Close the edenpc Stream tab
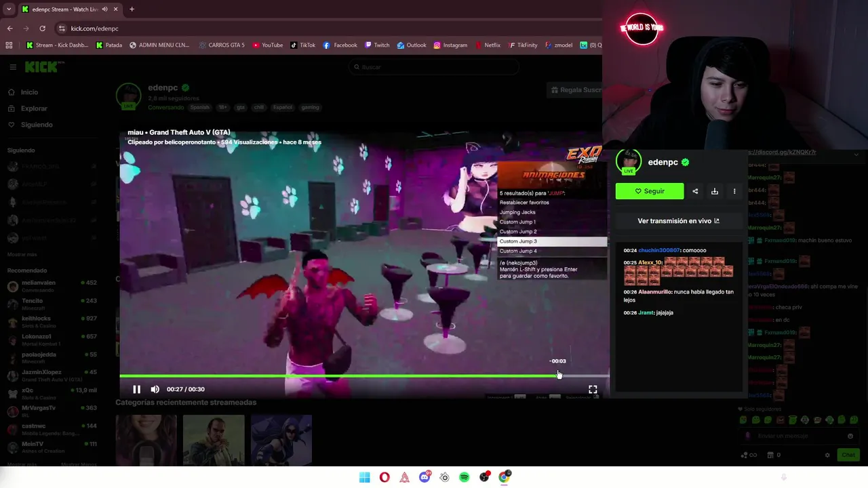Screen dimensions: 868x488 pyautogui.click(x=115, y=9)
